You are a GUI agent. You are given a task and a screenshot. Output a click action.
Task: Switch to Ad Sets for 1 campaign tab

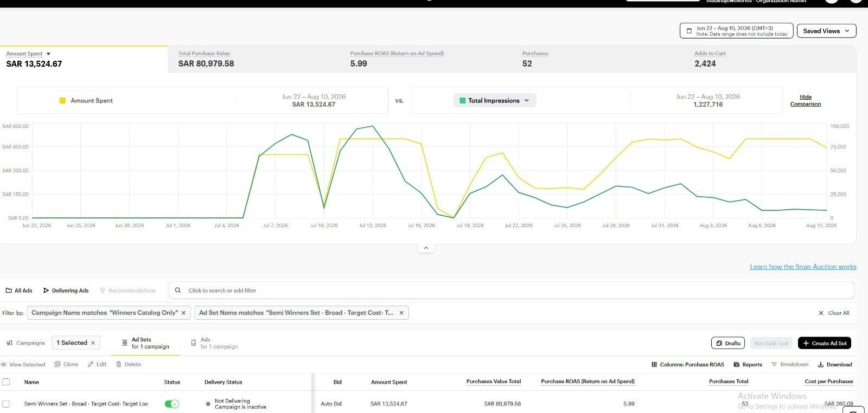tap(145, 343)
